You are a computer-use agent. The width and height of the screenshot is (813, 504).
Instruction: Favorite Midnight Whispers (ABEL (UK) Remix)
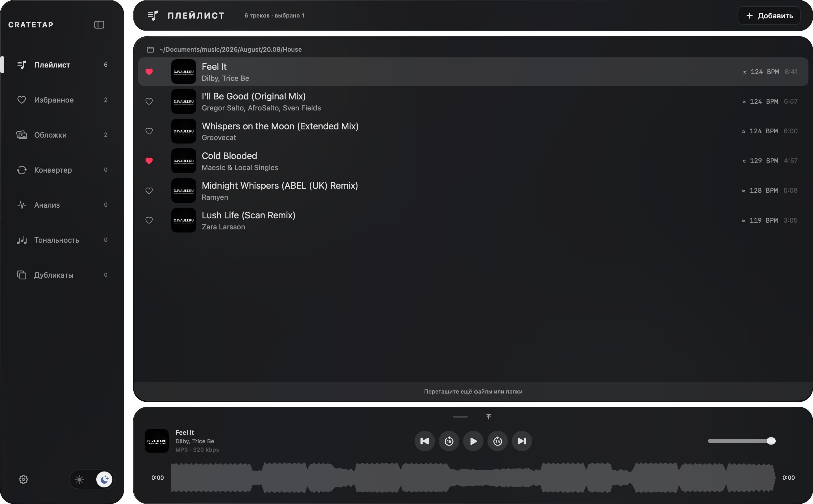pos(149,191)
